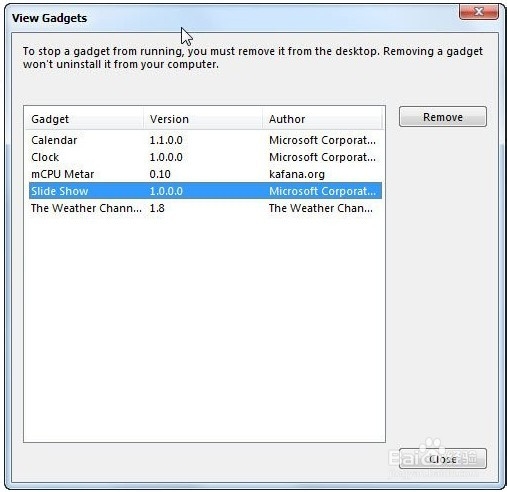
Task: Click the Close button at the bottom
Action: point(443,459)
